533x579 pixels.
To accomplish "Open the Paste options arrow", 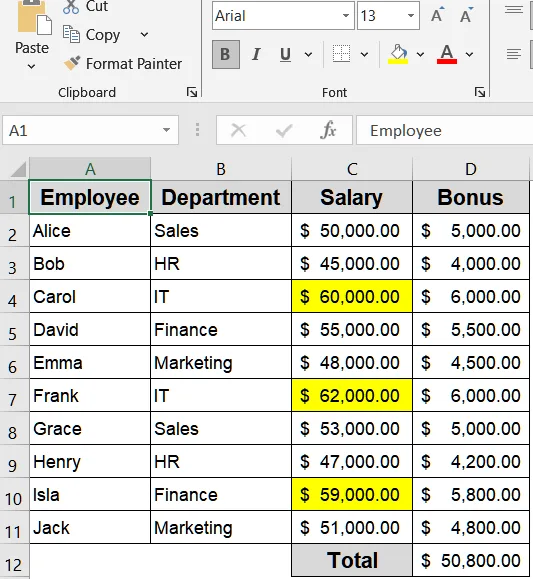I will coord(32,66).
